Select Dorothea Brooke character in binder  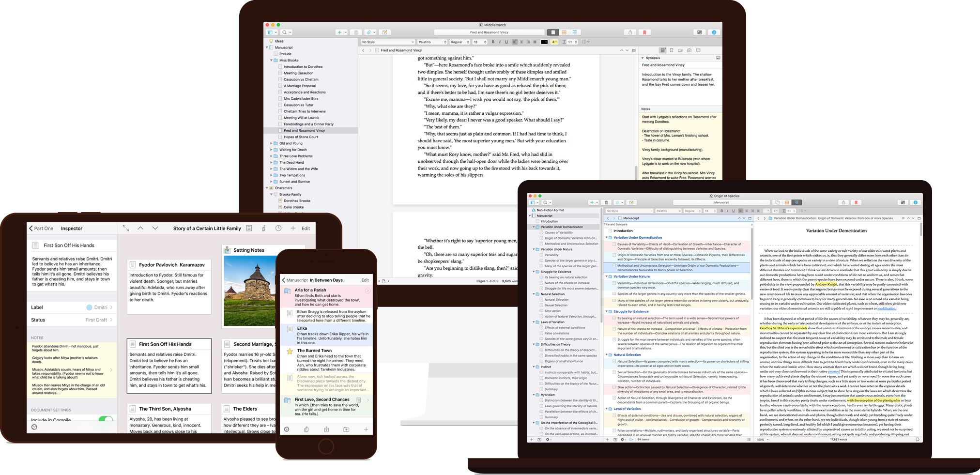click(x=297, y=201)
